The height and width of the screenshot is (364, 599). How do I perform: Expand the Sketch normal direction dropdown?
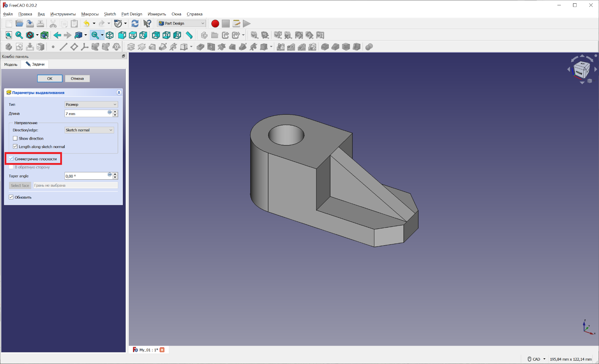(89, 130)
